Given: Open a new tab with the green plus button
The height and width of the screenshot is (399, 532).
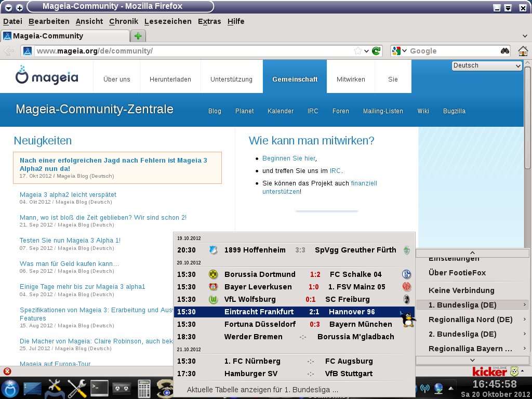Looking at the screenshot, I should pos(138,36).
